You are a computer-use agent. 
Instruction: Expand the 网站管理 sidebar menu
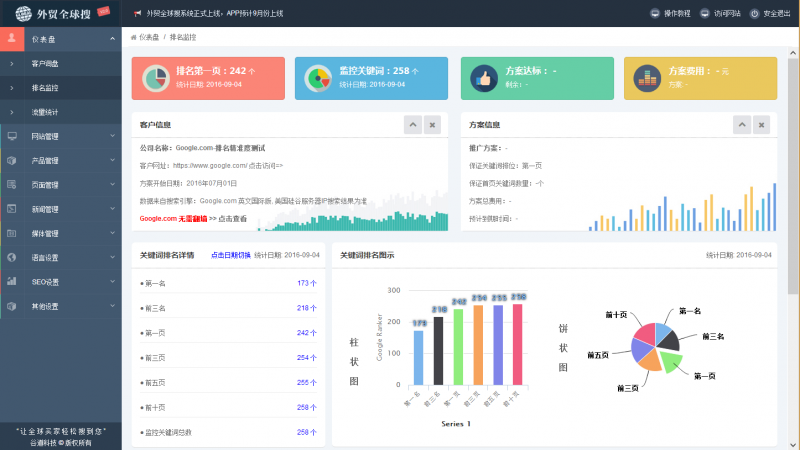click(60, 136)
